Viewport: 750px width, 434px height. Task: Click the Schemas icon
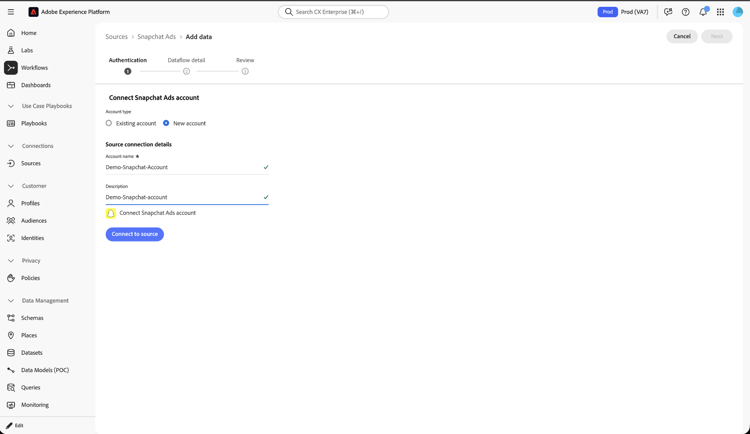click(11, 318)
